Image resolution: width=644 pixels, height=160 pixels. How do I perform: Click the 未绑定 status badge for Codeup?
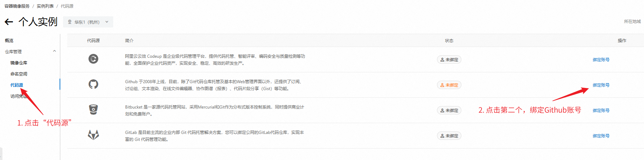(x=449, y=60)
